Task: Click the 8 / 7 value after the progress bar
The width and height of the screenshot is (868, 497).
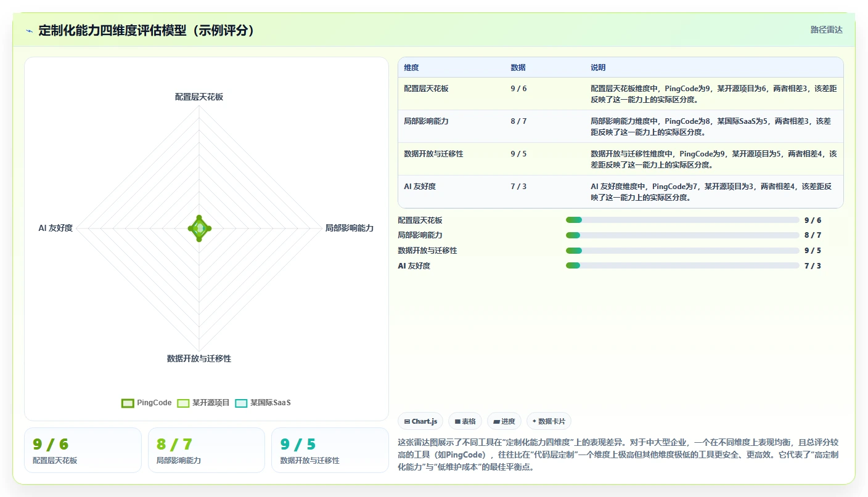Action: 813,235
